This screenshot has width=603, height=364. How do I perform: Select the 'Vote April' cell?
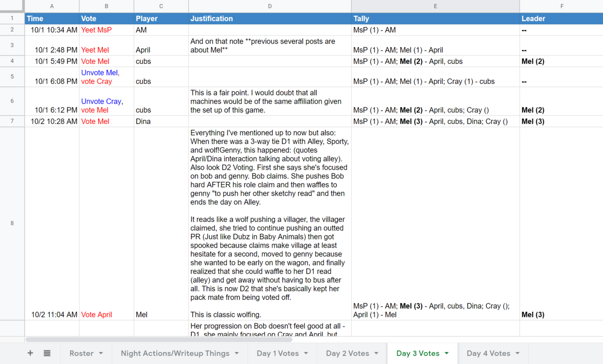point(107,223)
